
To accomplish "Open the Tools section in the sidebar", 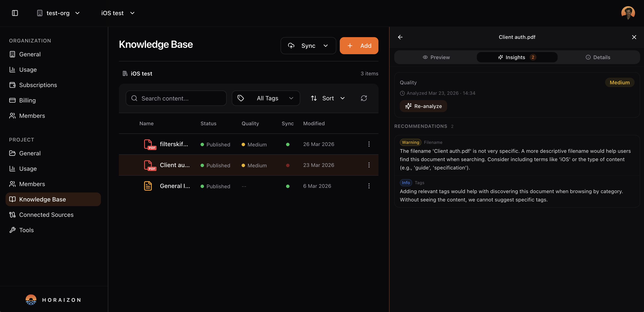I will [x=26, y=230].
